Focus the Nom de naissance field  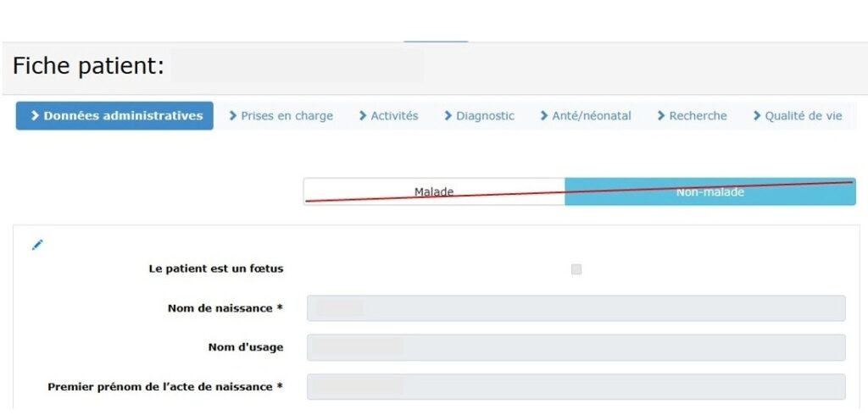point(576,308)
